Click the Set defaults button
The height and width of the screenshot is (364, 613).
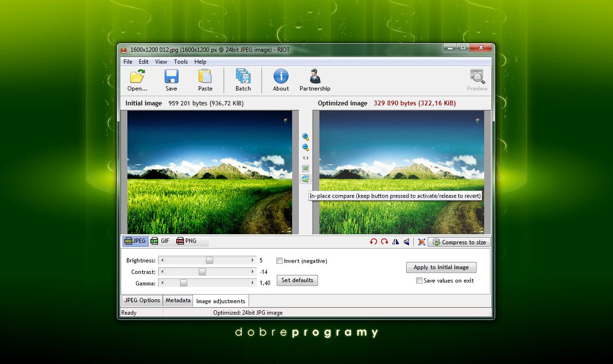point(297,280)
